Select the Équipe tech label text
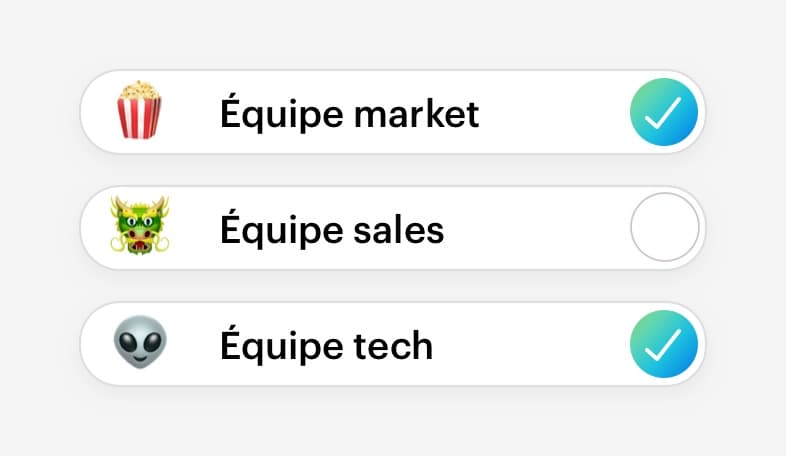Screen dimensions: 786x456 pyautogui.click(x=326, y=343)
